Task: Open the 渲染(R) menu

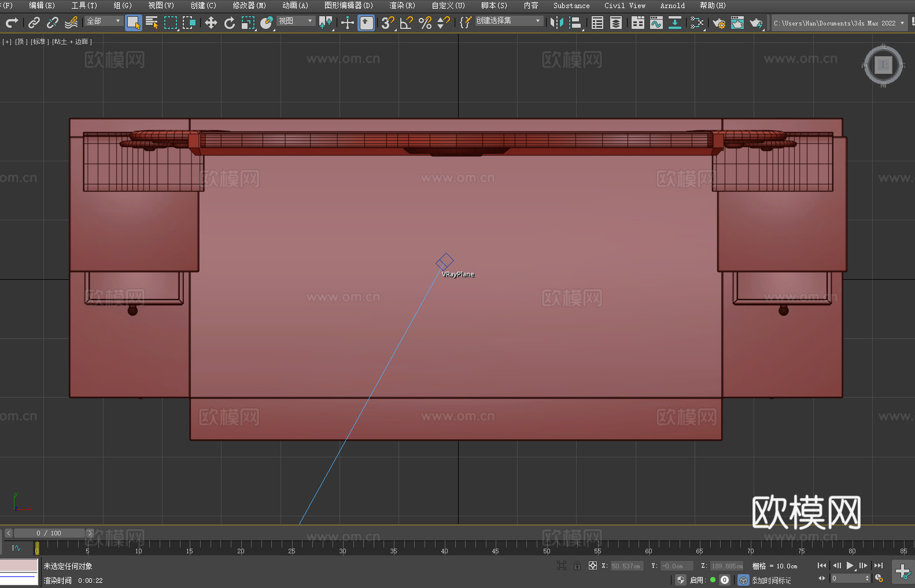Action: pos(402,5)
